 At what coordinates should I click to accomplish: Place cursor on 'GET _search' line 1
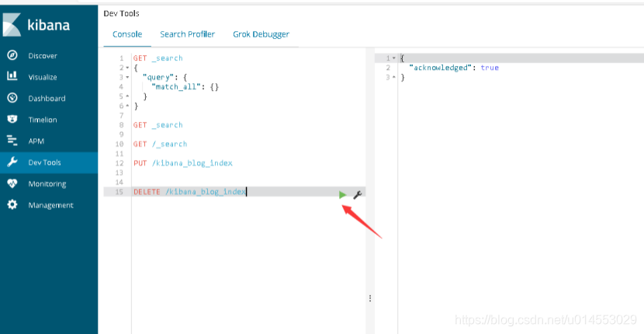158,58
